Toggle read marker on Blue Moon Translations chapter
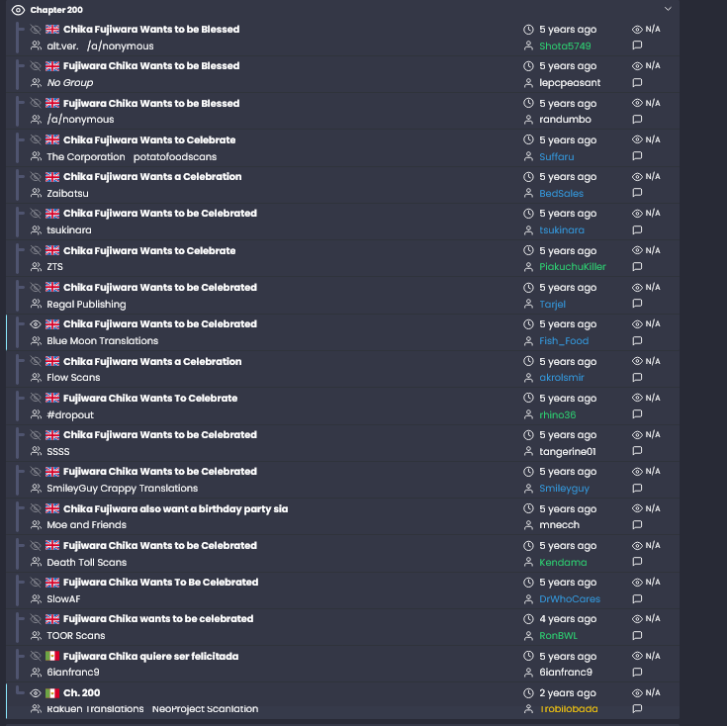The image size is (728, 726). tap(36, 324)
